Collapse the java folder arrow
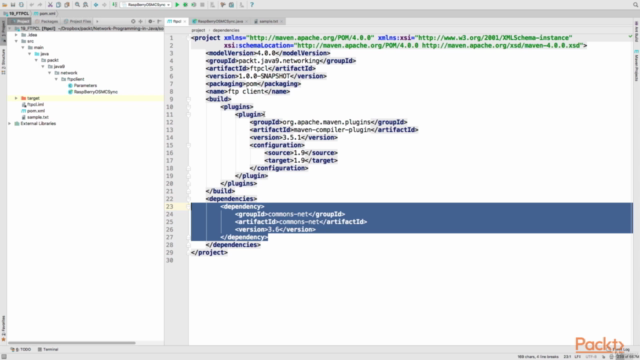The height and width of the screenshot is (360, 640). click(29, 54)
